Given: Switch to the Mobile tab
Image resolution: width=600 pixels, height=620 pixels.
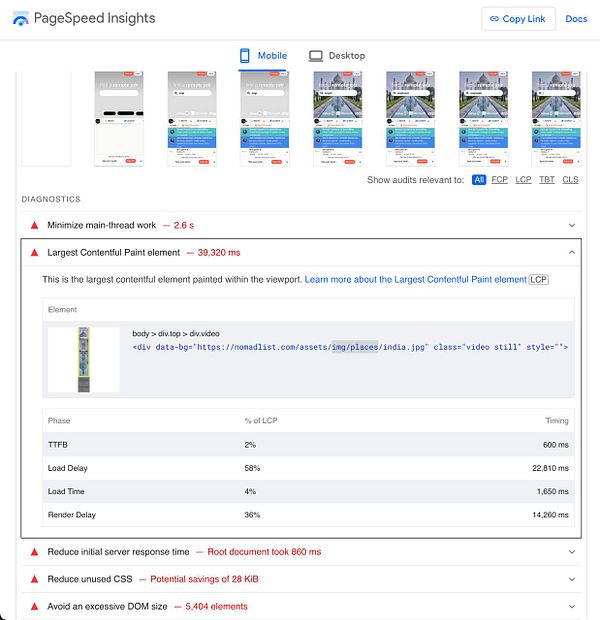Looking at the screenshot, I should 263,56.
